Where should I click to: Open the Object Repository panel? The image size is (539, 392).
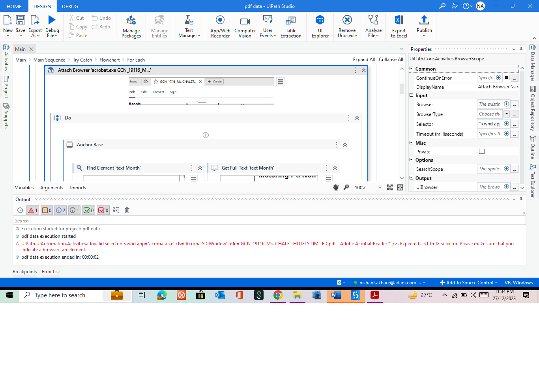coord(533,108)
